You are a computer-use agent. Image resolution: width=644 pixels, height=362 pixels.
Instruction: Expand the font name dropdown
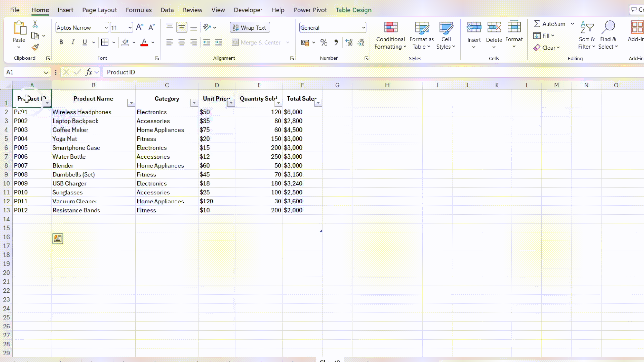106,28
